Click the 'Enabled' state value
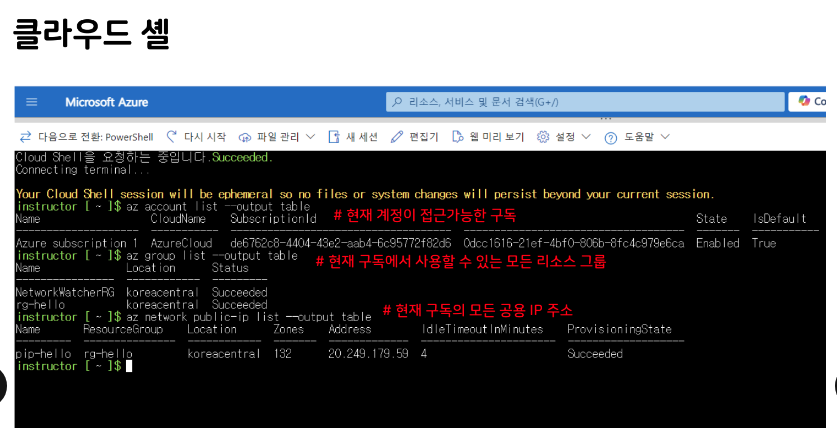The image size is (837, 444). (x=718, y=243)
